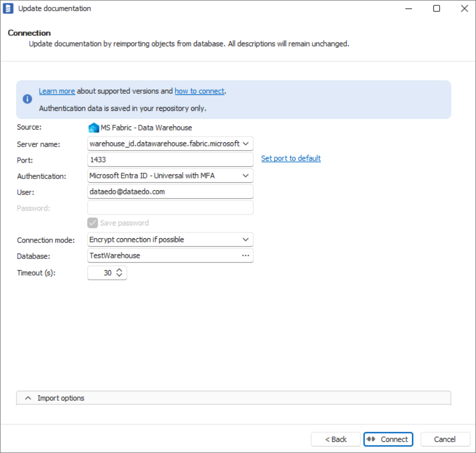Open the Connection mode dropdown
Image resolution: width=476 pixels, height=453 pixels.
245,240
